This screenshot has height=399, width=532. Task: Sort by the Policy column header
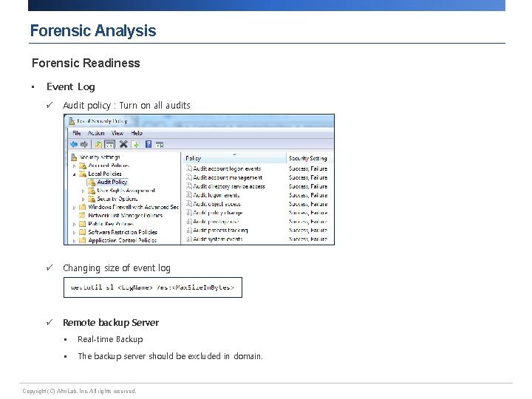click(x=235, y=158)
